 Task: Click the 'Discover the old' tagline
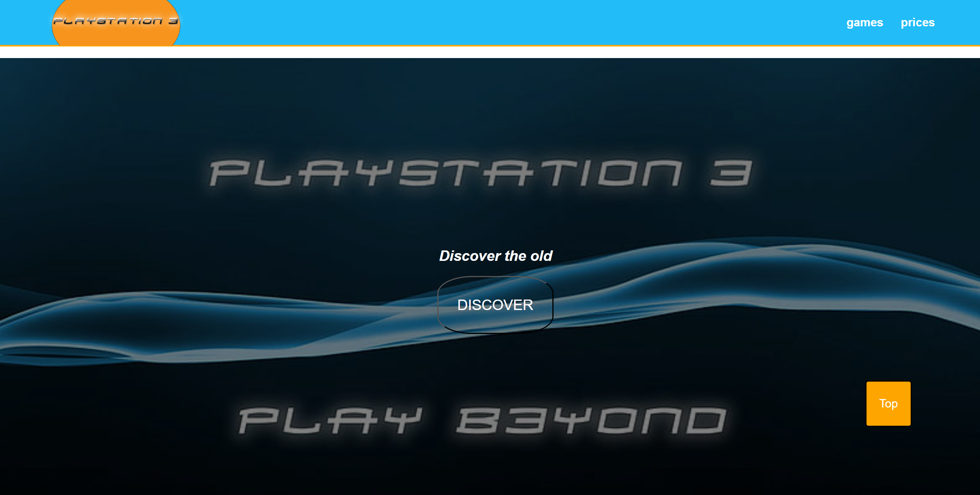click(495, 256)
